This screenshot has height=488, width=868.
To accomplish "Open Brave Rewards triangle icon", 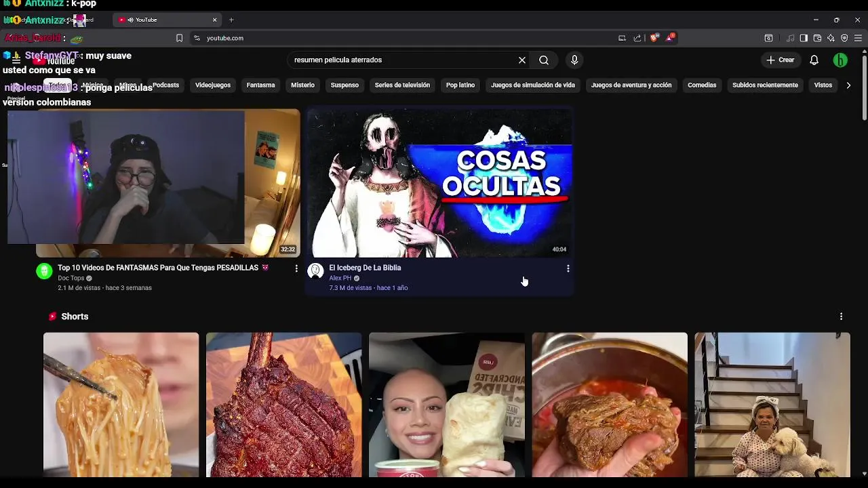I will pyautogui.click(x=670, y=38).
